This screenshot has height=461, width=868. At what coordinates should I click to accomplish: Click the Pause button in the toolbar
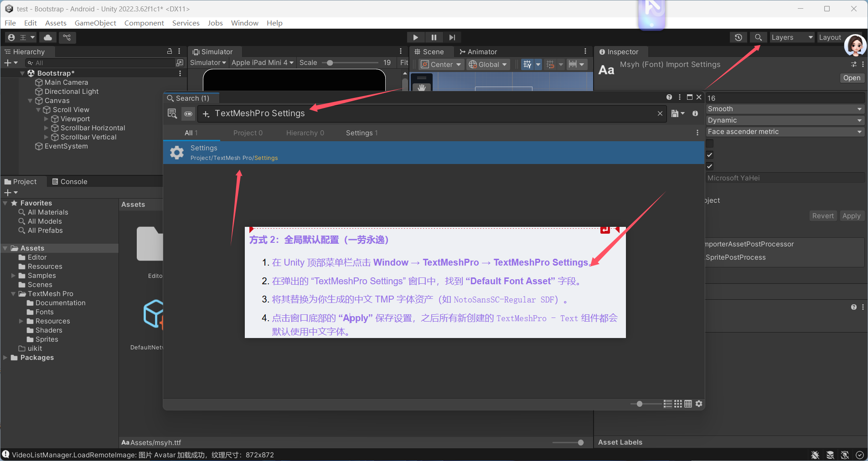tap(434, 37)
